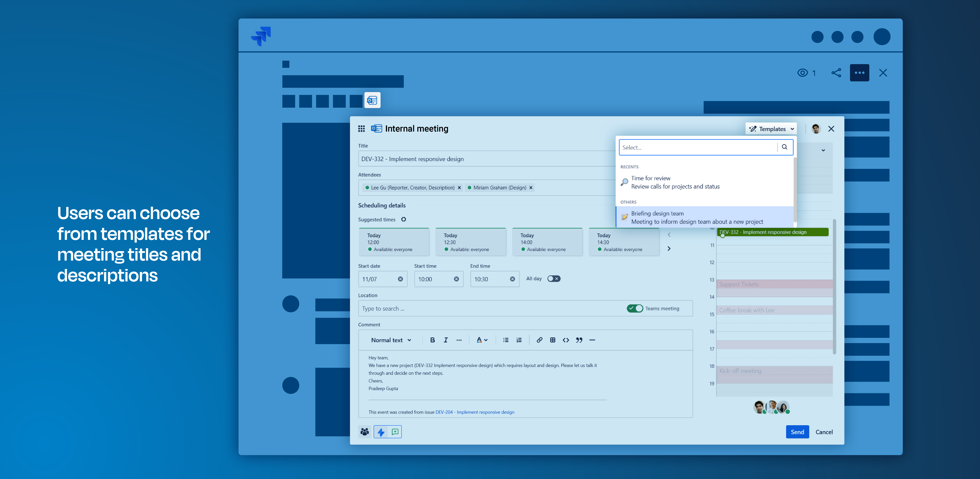The image size is (980, 479).
Task: Disable the Teams meeting toggle
Action: [635, 308]
